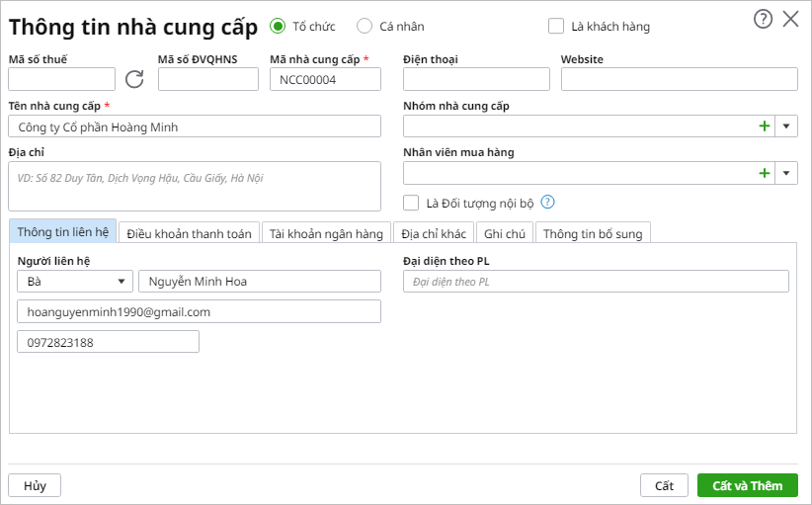Viewport: 812px width, 505px height.
Task: Open the title dropdown showing Bà
Action: 75,282
